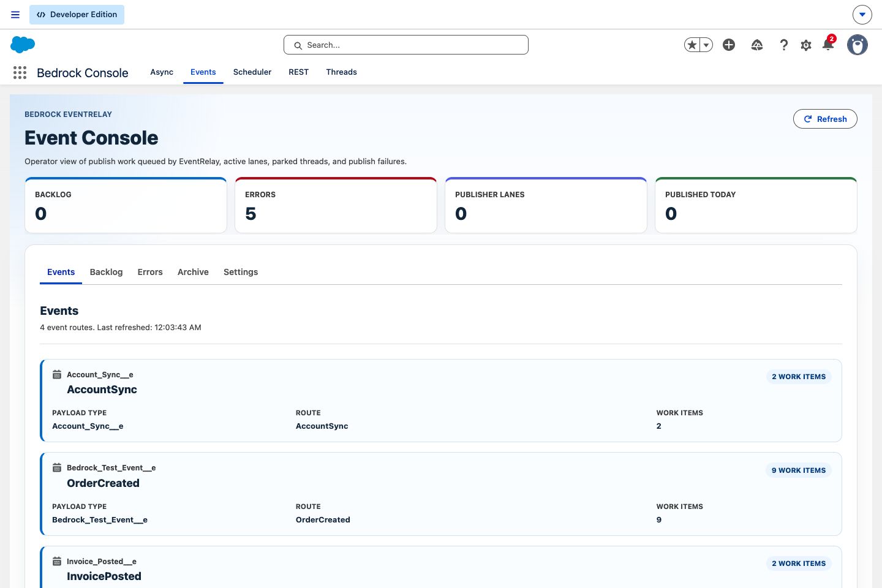
Task: Open the Errors sub-tab
Action: (x=150, y=272)
